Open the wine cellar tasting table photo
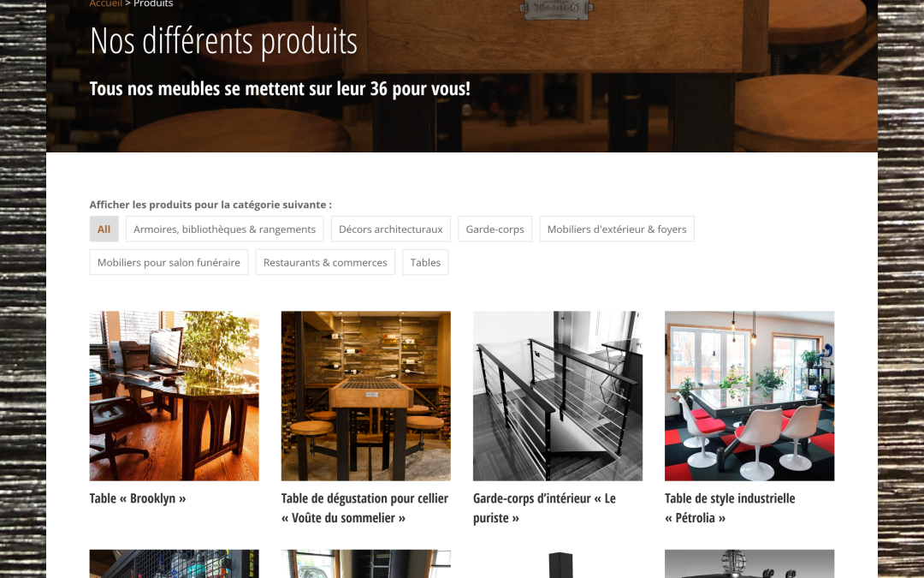924x578 pixels. tap(366, 396)
